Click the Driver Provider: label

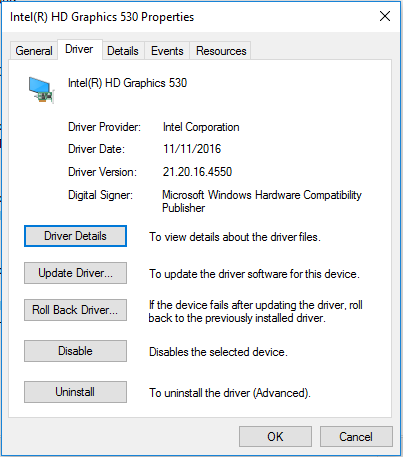[104, 127]
